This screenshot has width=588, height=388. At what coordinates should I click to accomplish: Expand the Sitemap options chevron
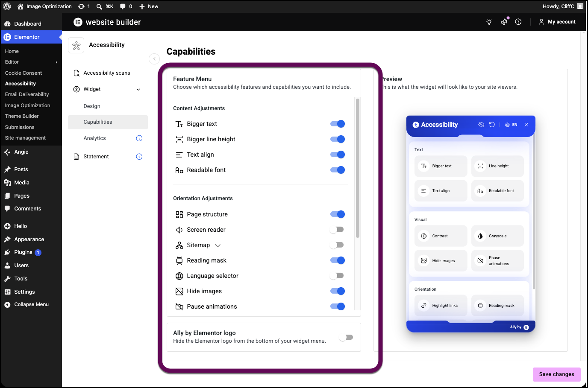tap(218, 245)
